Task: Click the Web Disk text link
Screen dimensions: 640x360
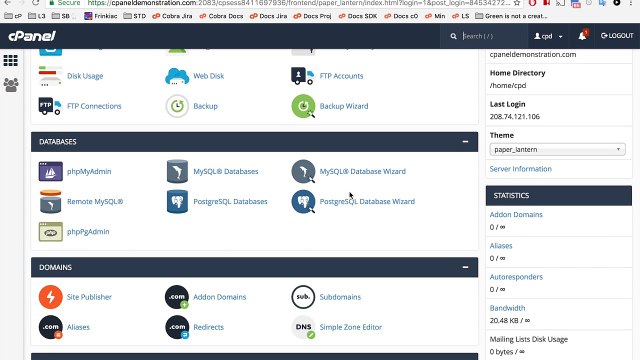Action: (x=209, y=76)
